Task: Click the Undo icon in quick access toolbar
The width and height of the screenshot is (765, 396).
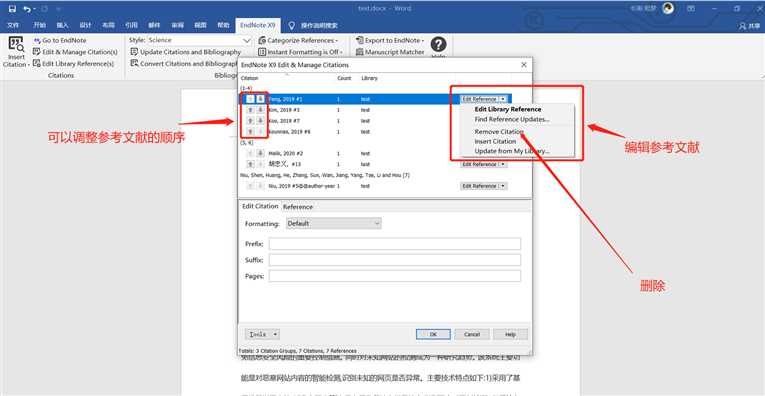Action: coord(26,8)
